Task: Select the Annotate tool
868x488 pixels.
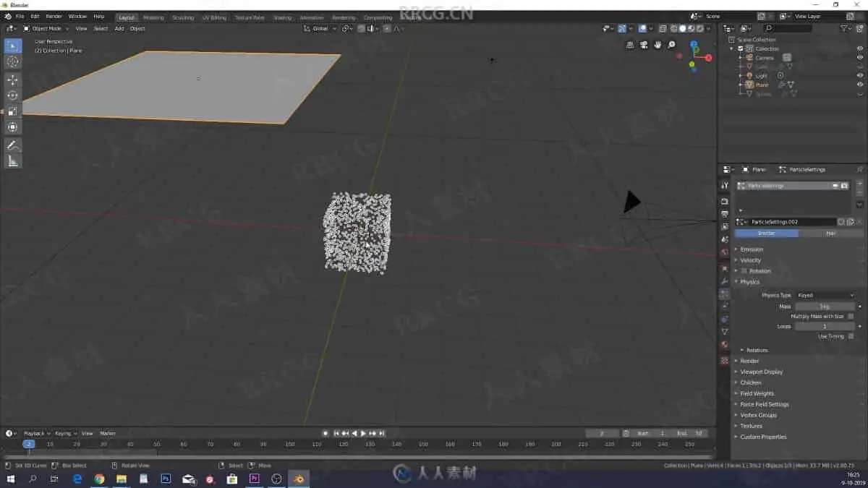Action: [12, 145]
